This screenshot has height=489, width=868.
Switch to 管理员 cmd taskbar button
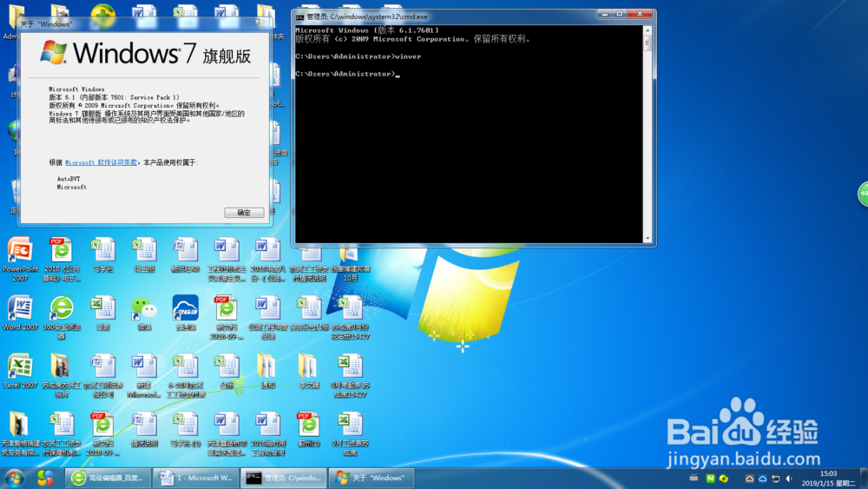284,478
